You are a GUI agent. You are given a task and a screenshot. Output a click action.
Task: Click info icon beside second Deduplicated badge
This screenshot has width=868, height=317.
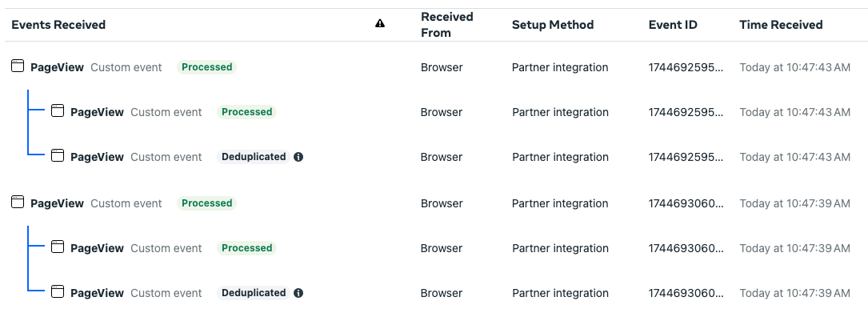coord(298,293)
